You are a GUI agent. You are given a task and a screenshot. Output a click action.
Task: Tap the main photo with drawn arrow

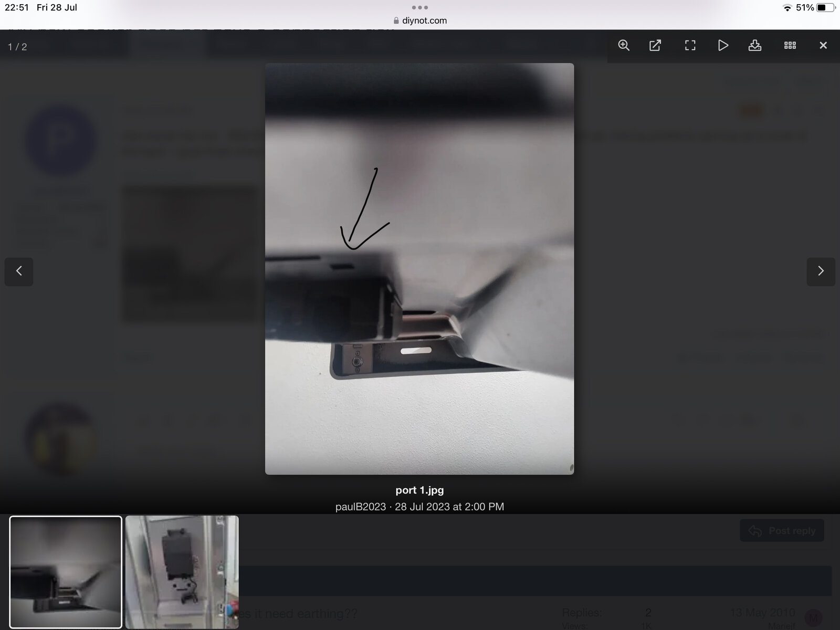pyautogui.click(x=419, y=269)
